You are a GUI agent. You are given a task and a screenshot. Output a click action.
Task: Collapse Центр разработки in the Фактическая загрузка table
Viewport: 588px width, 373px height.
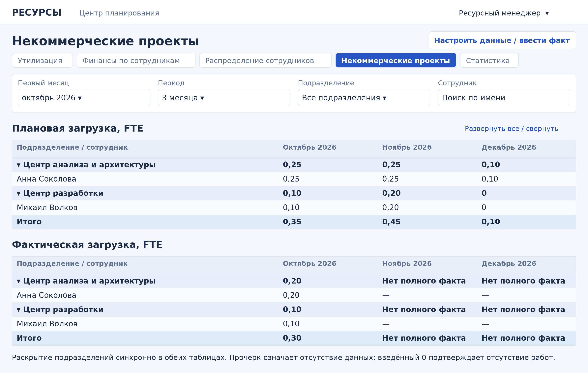pyautogui.click(x=19, y=310)
